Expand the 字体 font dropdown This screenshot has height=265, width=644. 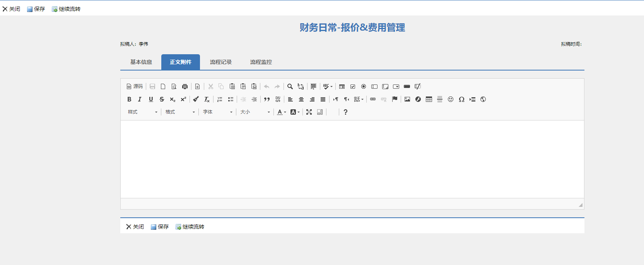[218, 112]
